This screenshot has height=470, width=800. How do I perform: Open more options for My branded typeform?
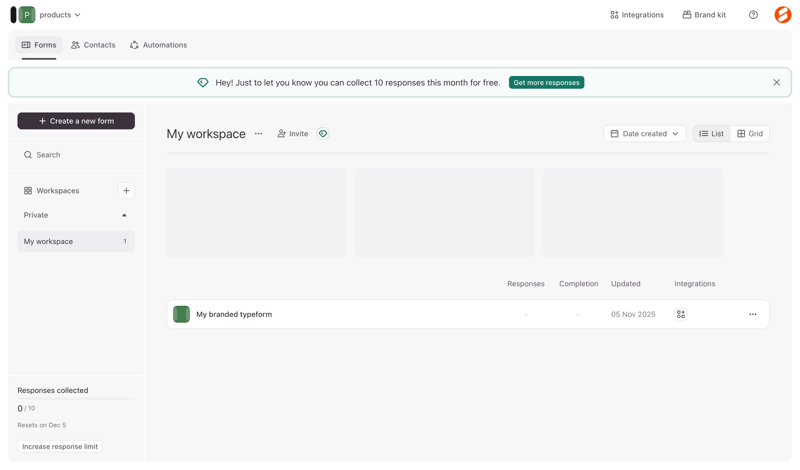(x=753, y=314)
